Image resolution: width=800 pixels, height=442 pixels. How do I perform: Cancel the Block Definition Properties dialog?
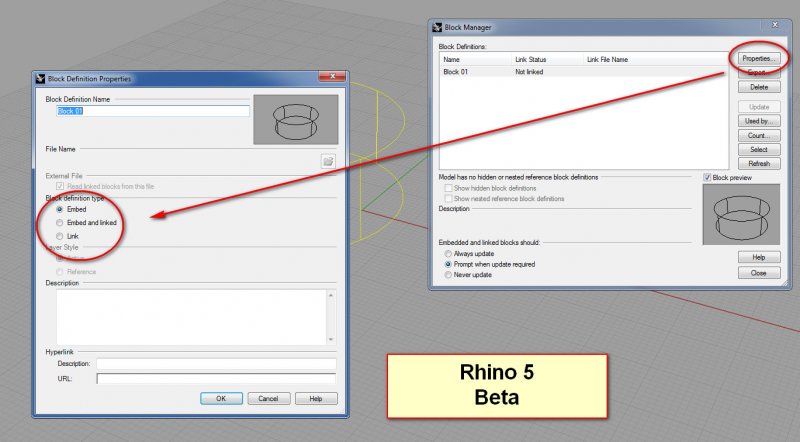coord(268,399)
